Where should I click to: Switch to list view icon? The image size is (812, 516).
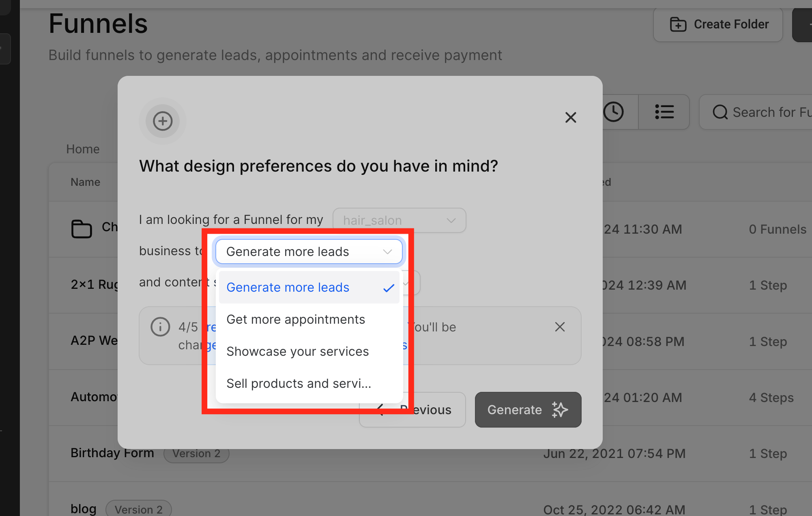click(x=664, y=112)
